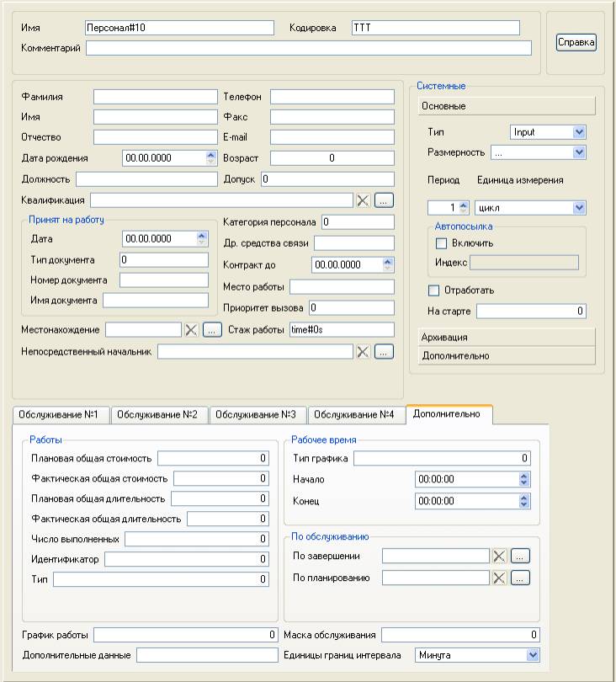Focus Плановая общая стоимость field
This screenshot has width=616, height=682.
[x=213, y=458]
